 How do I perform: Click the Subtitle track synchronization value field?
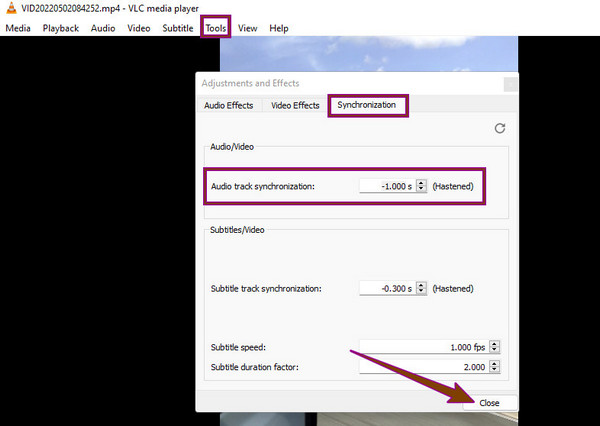pos(387,289)
